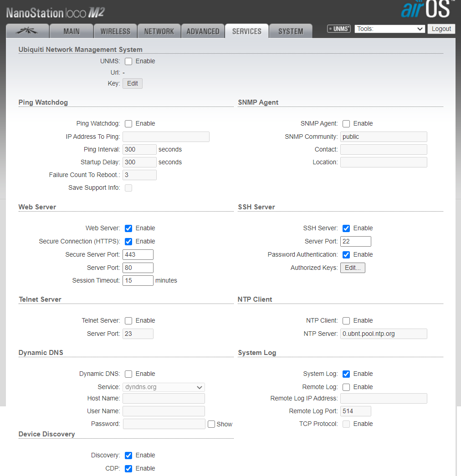Disable Secure Connection (HTTPS) checkbox

point(128,242)
